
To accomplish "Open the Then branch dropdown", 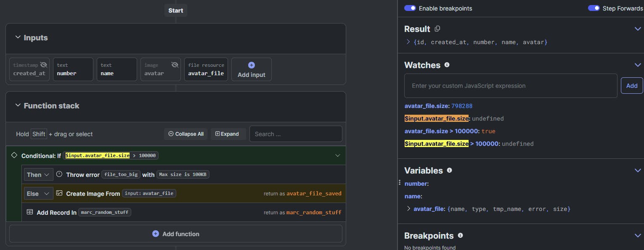I will click(38, 174).
